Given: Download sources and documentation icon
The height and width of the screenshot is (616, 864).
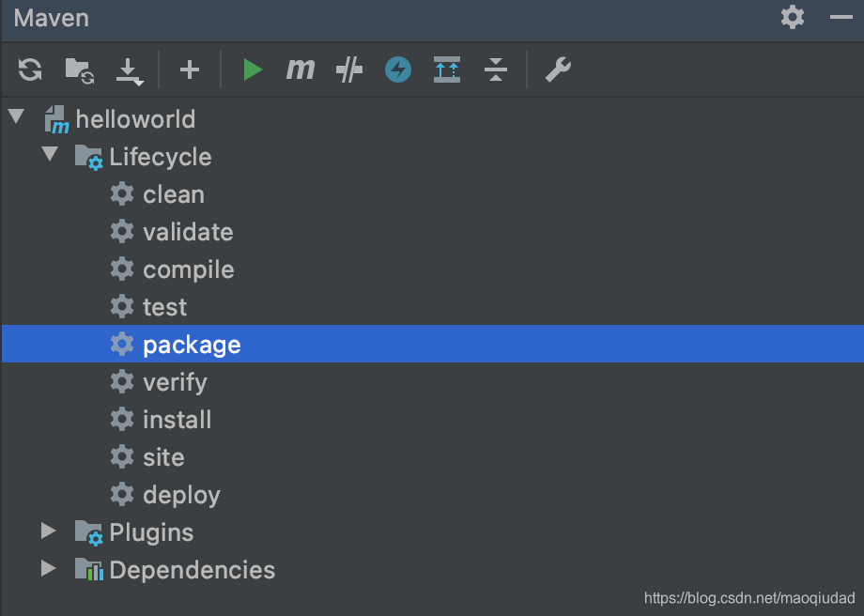Looking at the screenshot, I should pos(130,71).
